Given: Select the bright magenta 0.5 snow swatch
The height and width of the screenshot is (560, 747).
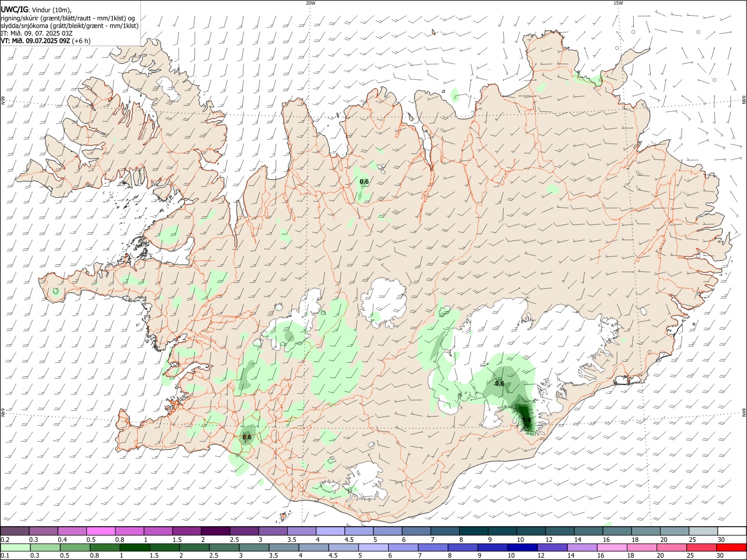Looking at the screenshot, I should point(100,531).
